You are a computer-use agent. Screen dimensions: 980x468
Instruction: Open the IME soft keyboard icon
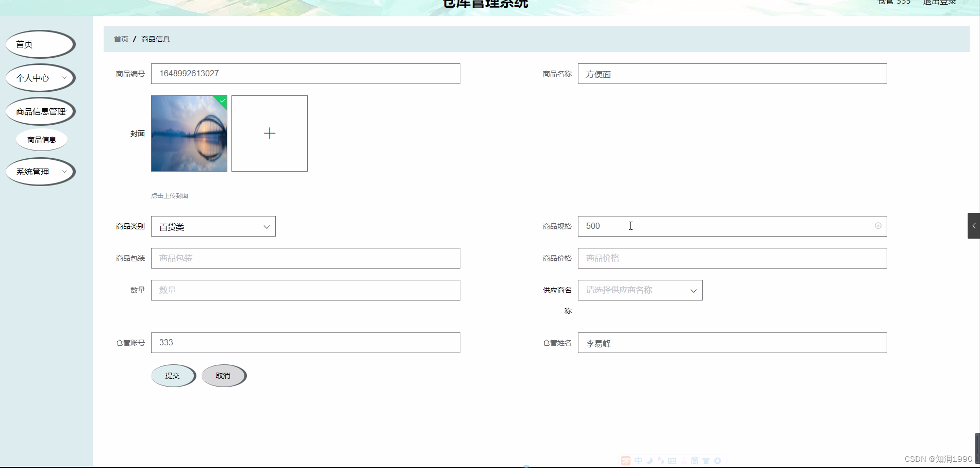(x=672, y=461)
